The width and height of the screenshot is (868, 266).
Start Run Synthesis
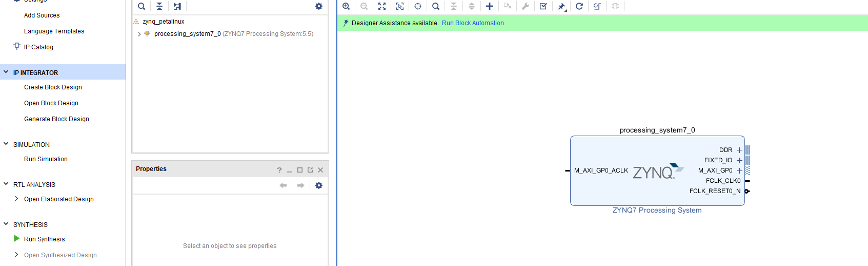(45, 239)
